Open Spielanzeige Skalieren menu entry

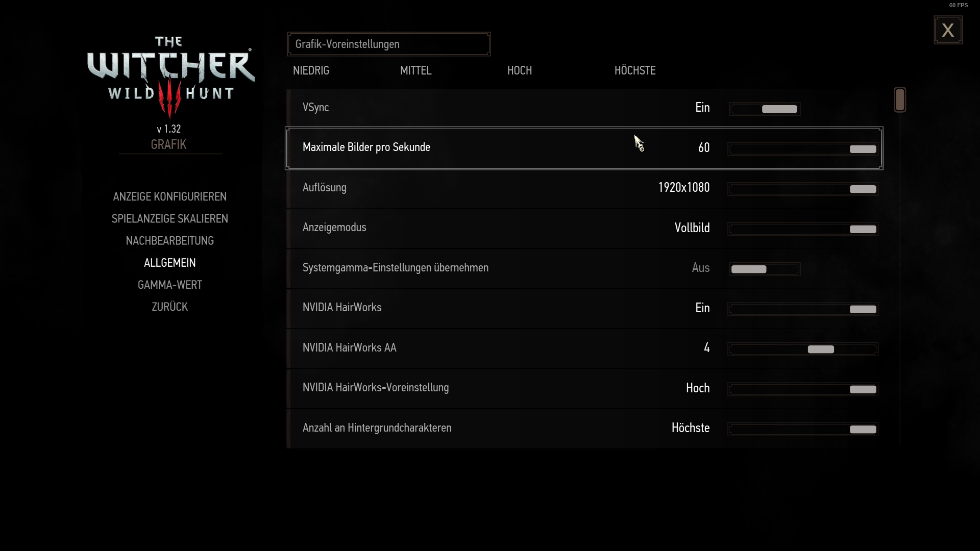(x=170, y=219)
